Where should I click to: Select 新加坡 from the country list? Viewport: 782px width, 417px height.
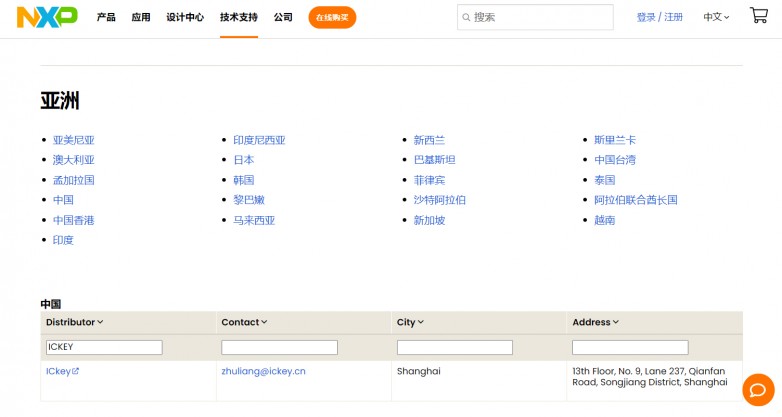click(x=429, y=220)
